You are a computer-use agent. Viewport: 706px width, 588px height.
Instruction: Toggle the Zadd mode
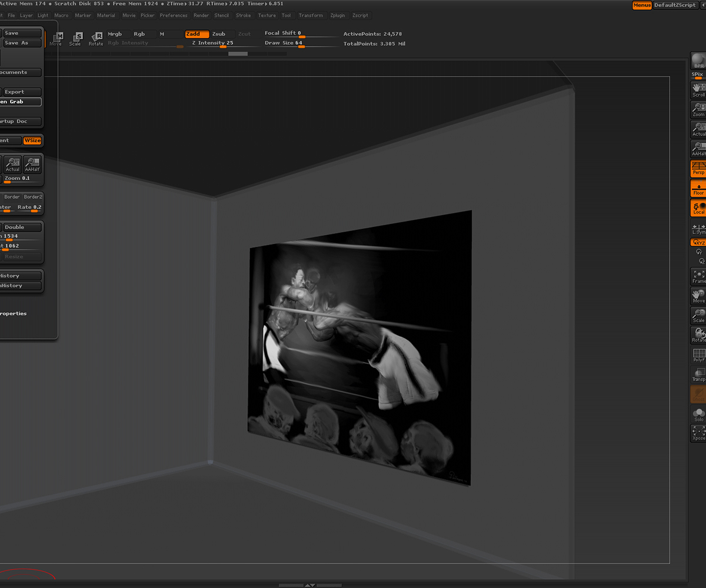click(x=197, y=34)
